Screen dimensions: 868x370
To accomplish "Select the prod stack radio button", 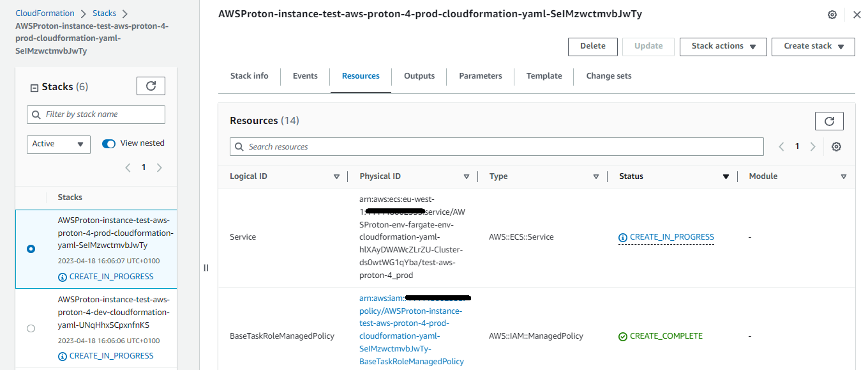I will click(31, 249).
